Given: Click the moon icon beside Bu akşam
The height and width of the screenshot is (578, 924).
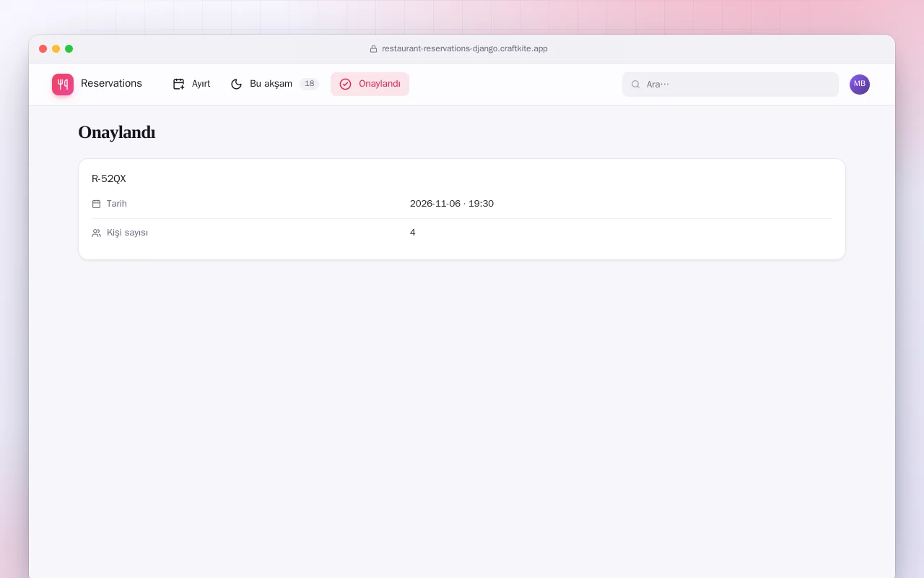Looking at the screenshot, I should click(x=237, y=84).
